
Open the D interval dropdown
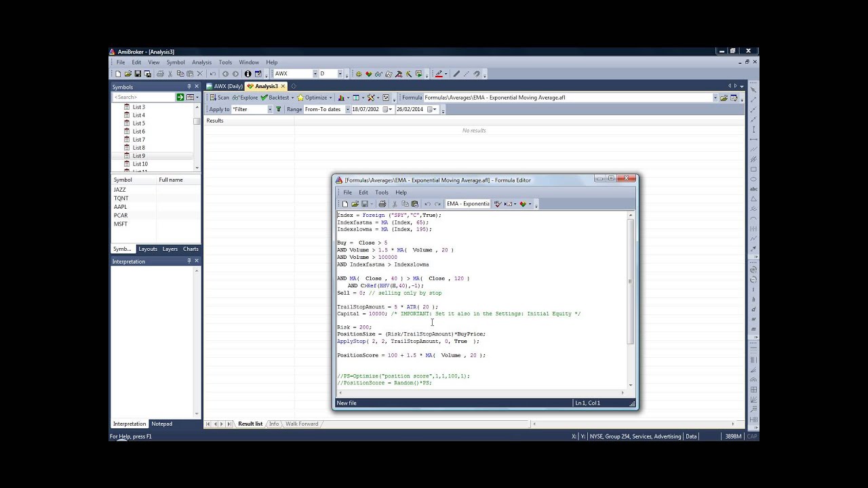pyautogui.click(x=341, y=74)
